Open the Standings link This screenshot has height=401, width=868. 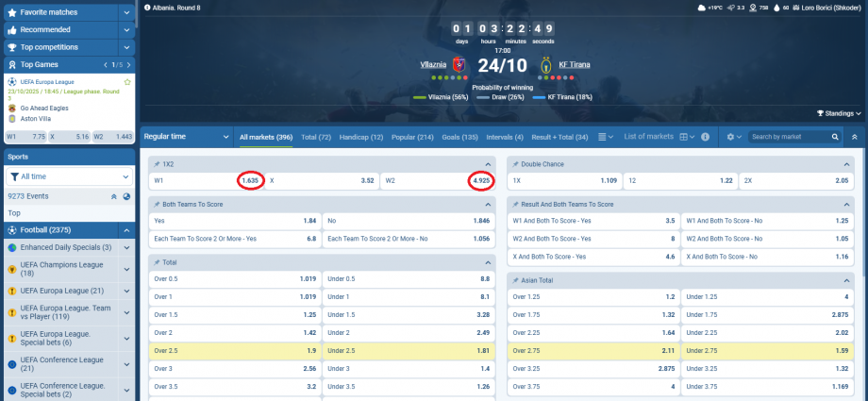point(839,113)
